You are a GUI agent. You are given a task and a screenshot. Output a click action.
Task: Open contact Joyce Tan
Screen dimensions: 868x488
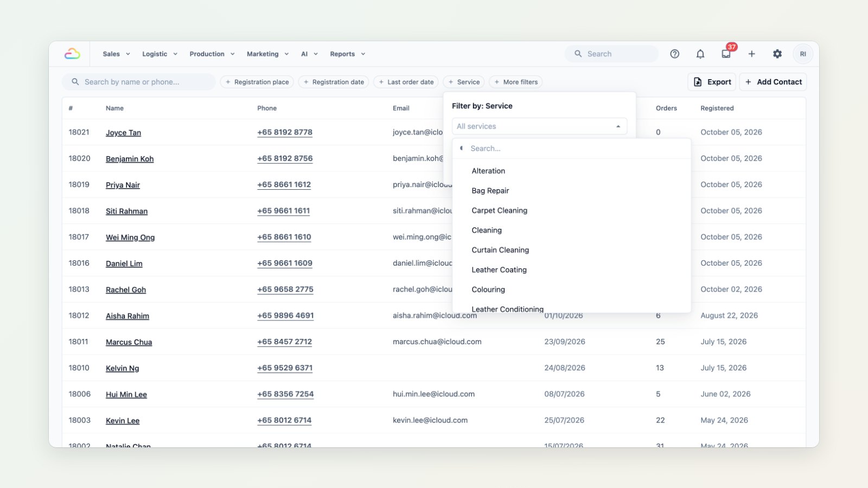tap(123, 133)
